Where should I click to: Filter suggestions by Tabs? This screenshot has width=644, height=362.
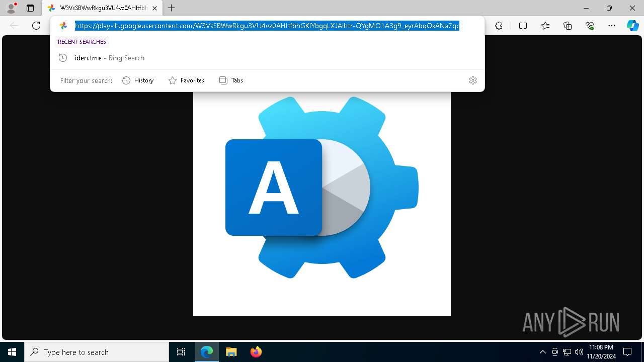click(x=231, y=80)
